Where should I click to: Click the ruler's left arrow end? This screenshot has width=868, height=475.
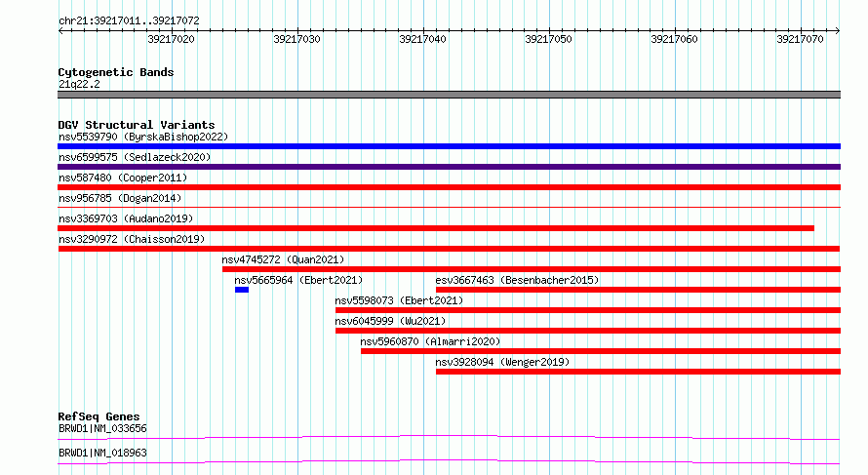tap(60, 31)
